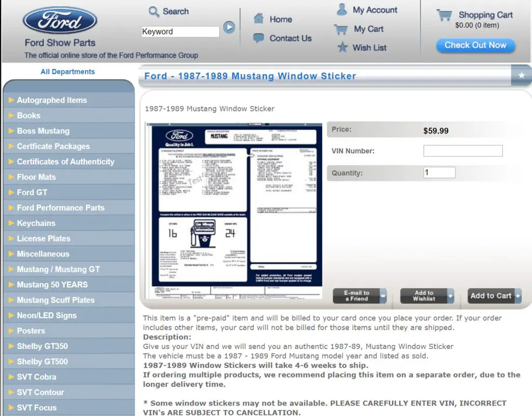The height and width of the screenshot is (416, 532).
Task: Click the My Cart cart icon
Action: pos(341,30)
